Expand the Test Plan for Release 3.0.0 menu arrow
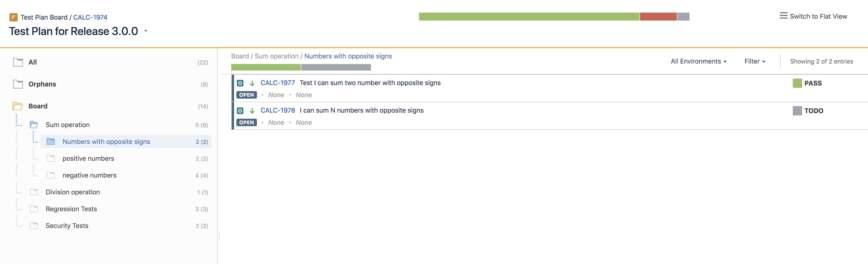868x264 pixels. click(146, 31)
